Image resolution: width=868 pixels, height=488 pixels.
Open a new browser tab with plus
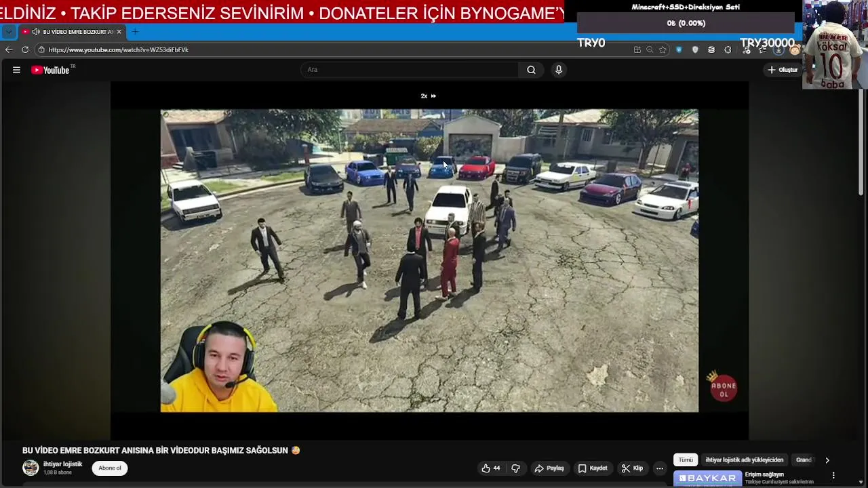coord(135,32)
